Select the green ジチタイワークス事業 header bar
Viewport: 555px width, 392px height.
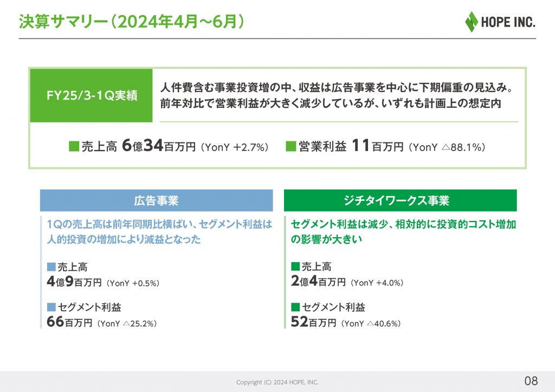(400, 201)
